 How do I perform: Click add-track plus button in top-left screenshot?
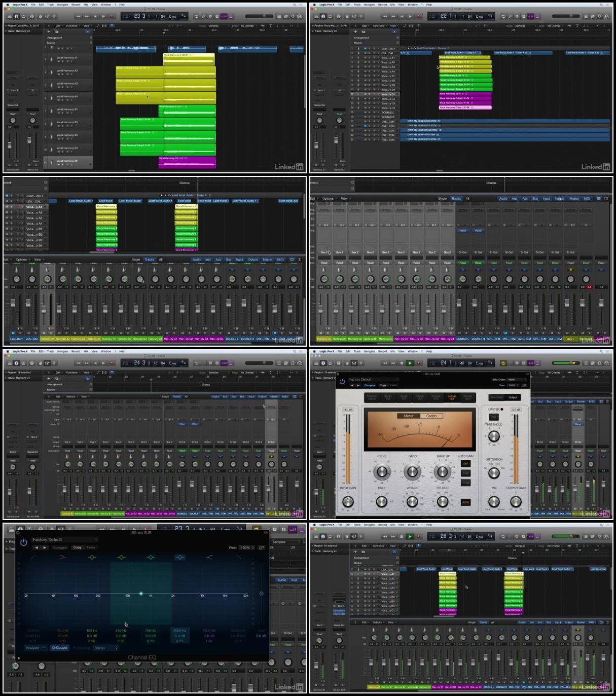(x=49, y=31)
